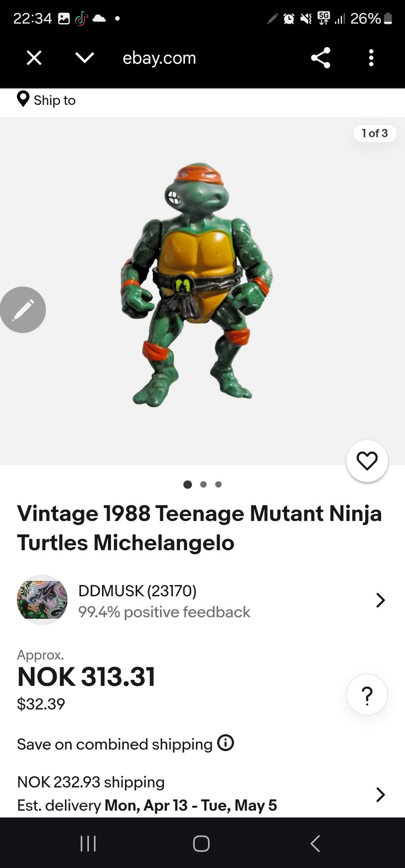
Task: Open the combined shipping info icon
Action: (226, 743)
